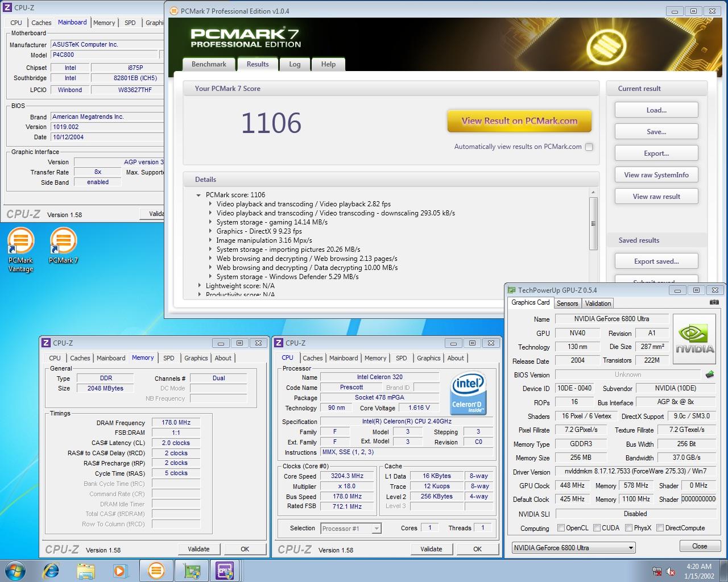Screen dimensions: 728x582
Task: Click the network status tray icon
Action: pos(657,571)
